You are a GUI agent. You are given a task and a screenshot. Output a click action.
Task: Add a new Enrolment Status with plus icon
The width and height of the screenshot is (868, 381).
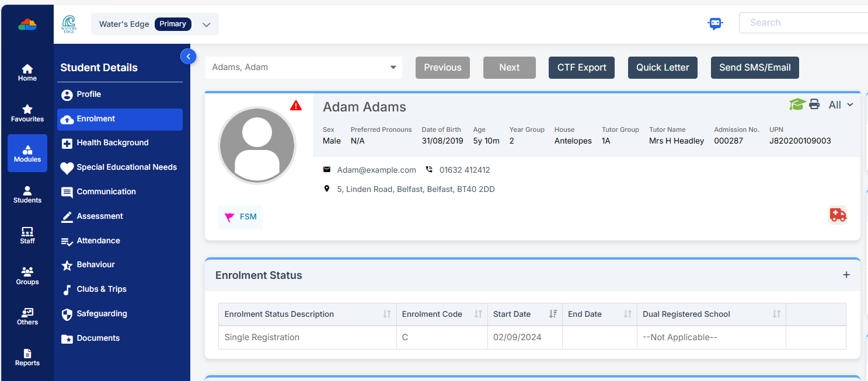coord(846,275)
